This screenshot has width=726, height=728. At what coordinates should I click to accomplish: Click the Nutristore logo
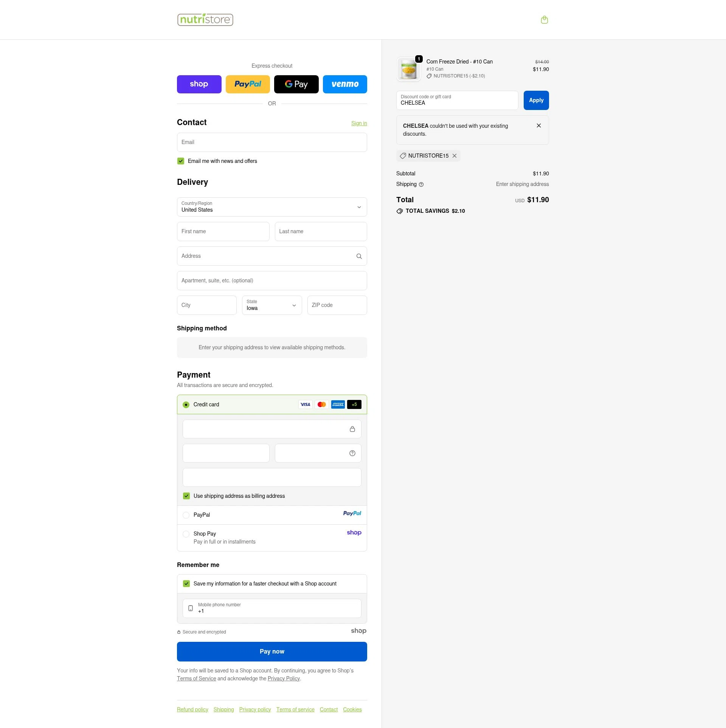click(205, 19)
